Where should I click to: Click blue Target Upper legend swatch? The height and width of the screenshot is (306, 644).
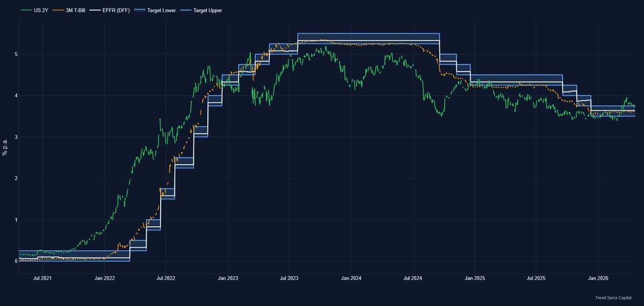[184, 10]
